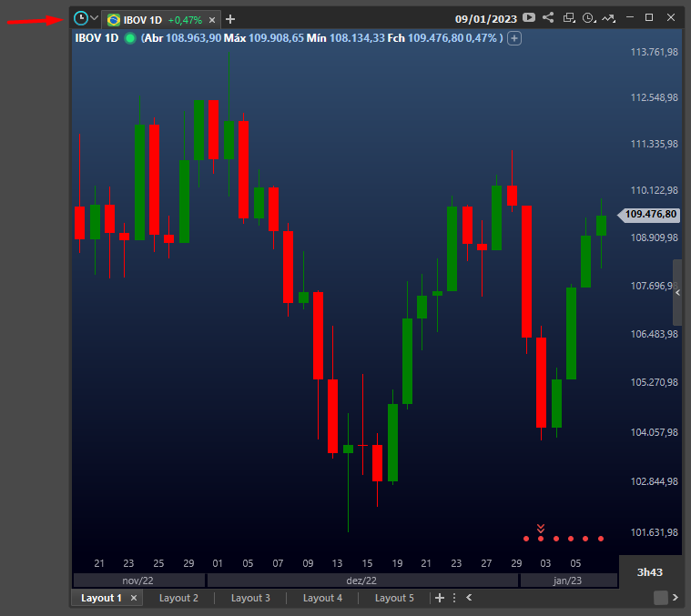691x616 pixels.
Task: Switch to Layout 1 tab
Action: [101, 598]
